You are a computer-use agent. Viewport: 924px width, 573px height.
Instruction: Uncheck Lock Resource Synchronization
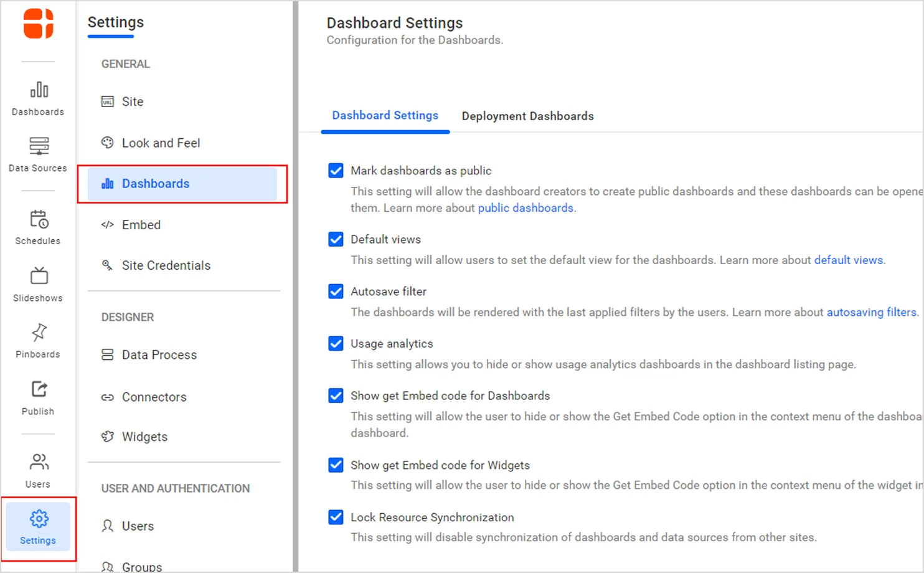336,517
